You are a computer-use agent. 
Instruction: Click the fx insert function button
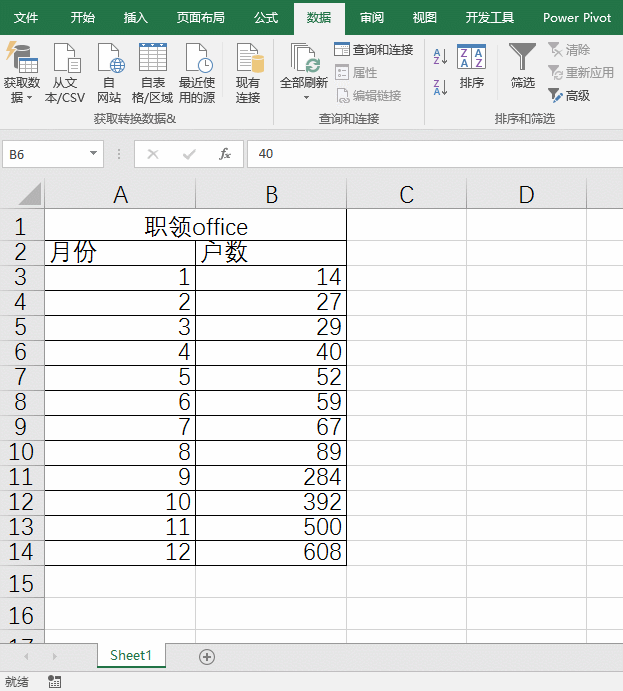225,154
